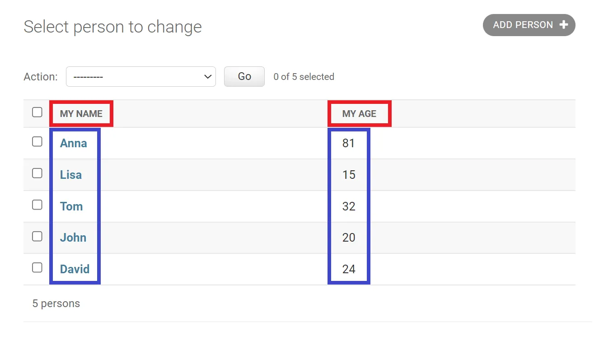Screen dimensions: 599x364
Task: Open the David entry link
Action: [75, 270]
